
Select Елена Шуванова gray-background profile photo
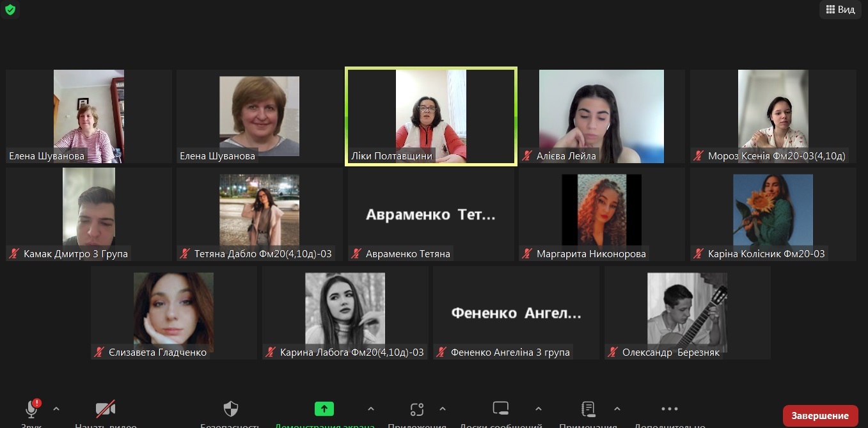pos(260,116)
